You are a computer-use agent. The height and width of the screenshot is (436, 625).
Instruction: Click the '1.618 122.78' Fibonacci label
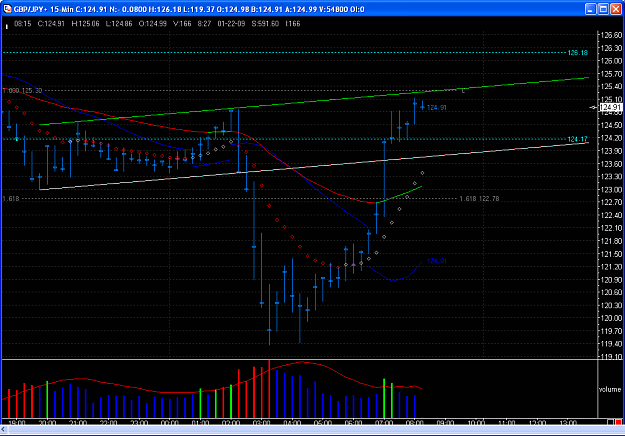click(479, 198)
